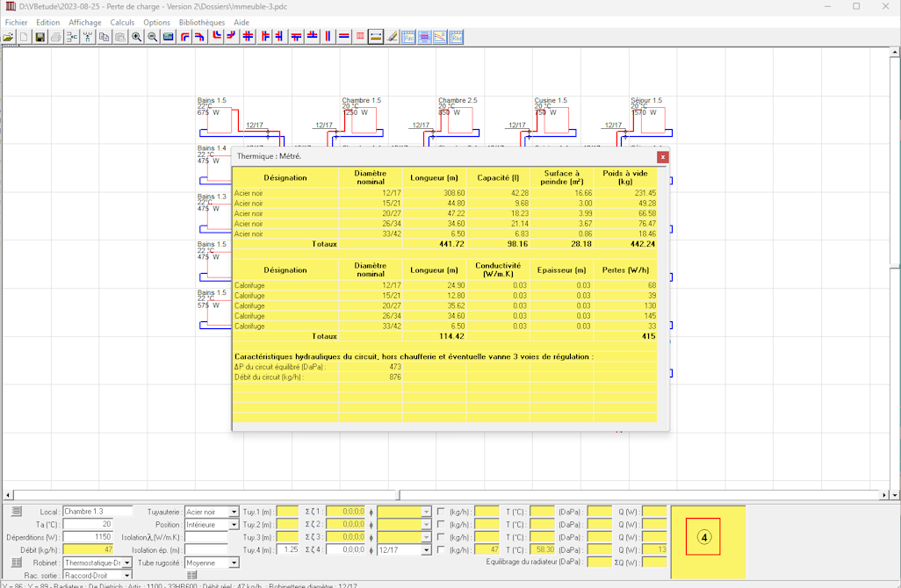The height and width of the screenshot is (588, 901).
Task: Open the Calculs menu
Action: pyautogui.click(x=122, y=22)
